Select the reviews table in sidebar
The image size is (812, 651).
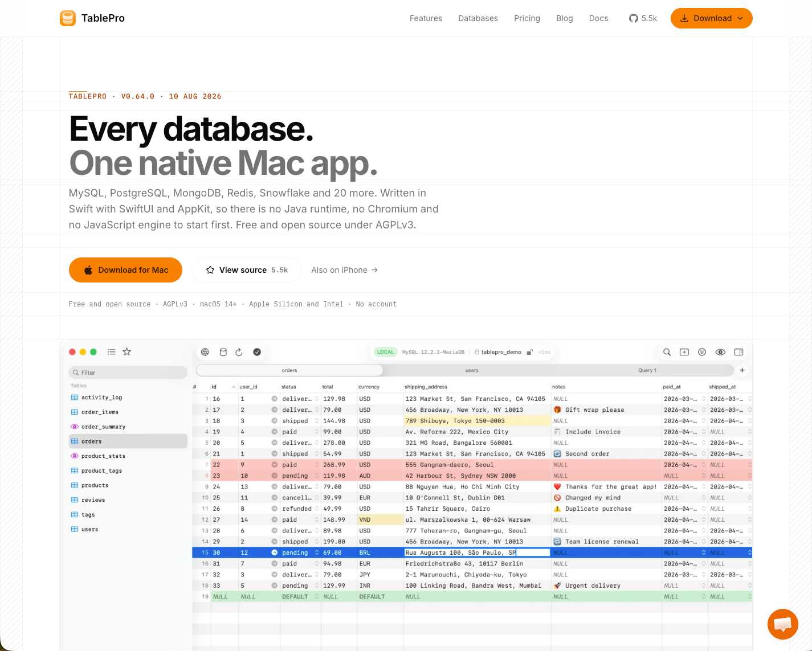pyautogui.click(x=128, y=500)
